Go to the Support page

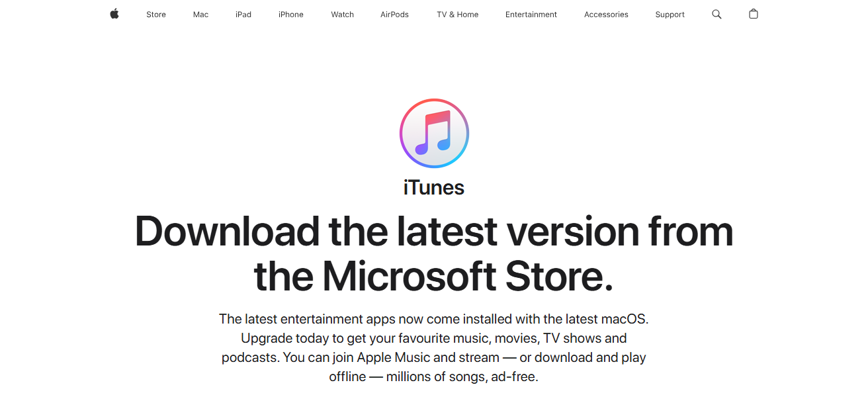pos(670,15)
